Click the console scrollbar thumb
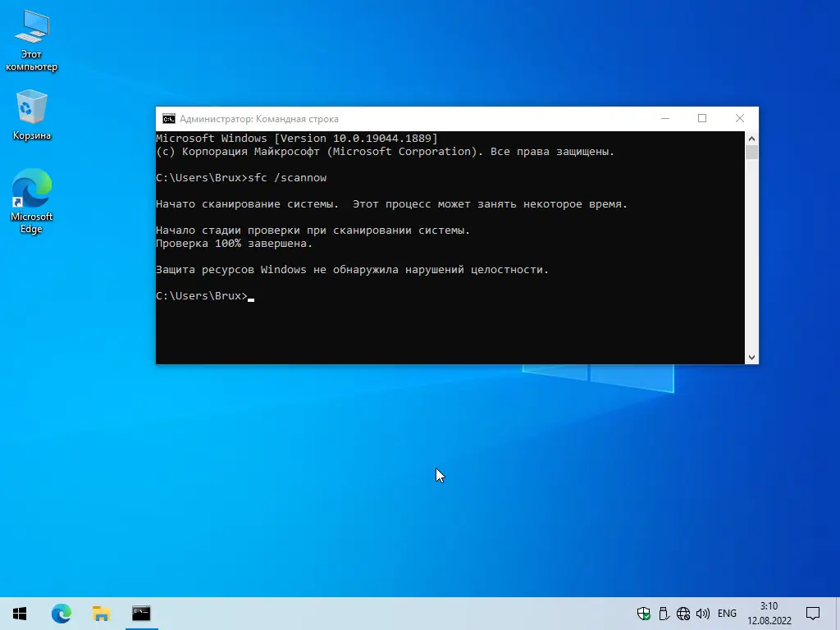The height and width of the screenshot is (630, 840). pos(751,153)
